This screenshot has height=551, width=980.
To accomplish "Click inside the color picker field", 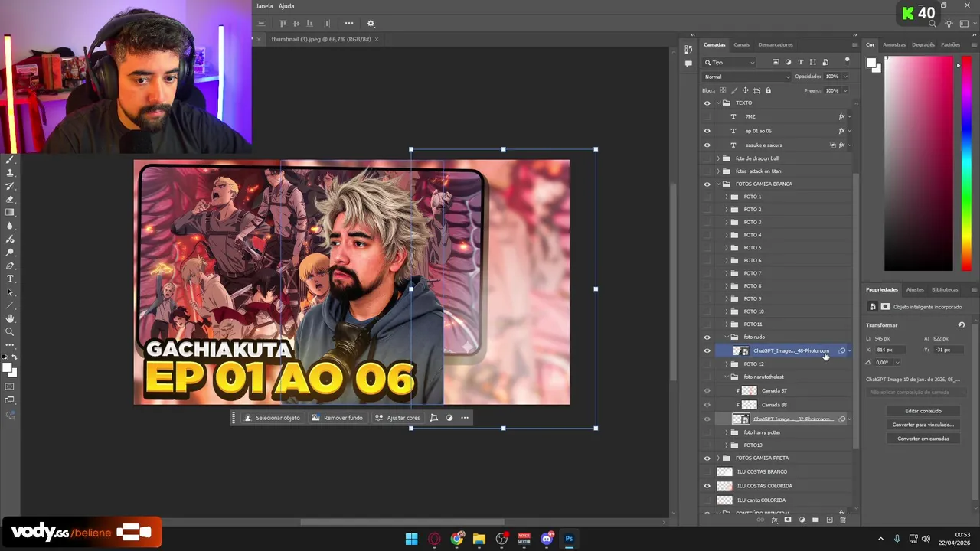I will point(919,164).
